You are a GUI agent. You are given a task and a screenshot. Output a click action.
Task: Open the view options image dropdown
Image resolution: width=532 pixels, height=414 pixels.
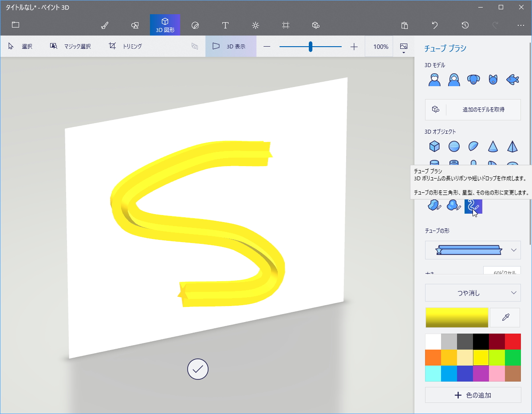(404, 48)
